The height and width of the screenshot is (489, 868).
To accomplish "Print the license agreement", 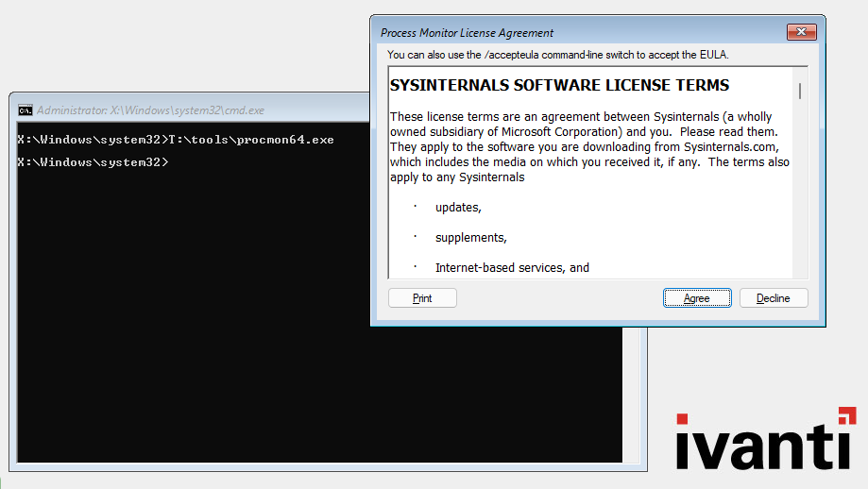I will coord(422,298).
